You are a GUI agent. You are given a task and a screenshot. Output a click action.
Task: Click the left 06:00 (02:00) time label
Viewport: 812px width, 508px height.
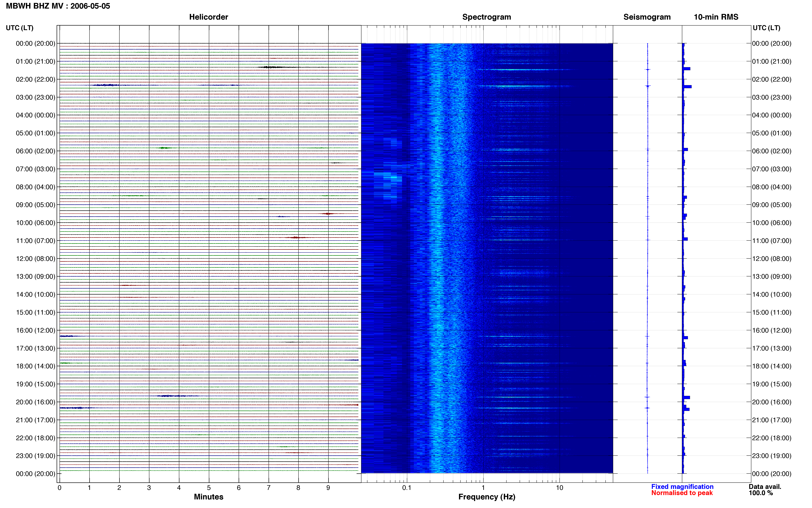point(36,151)
